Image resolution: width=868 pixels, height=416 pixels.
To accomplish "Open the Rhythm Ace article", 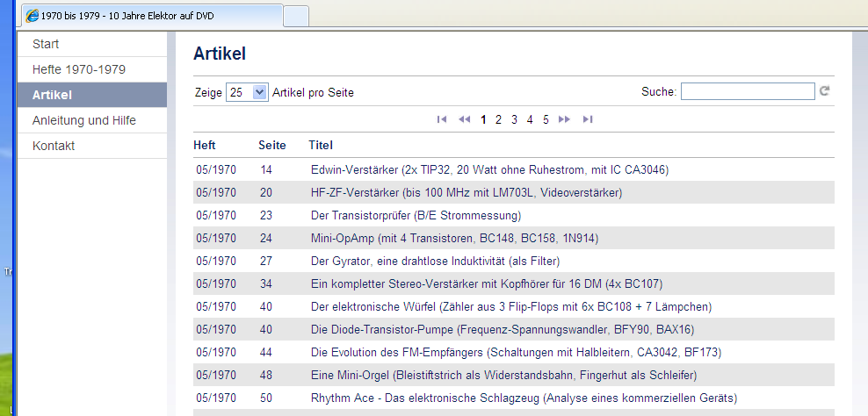I will (x=524, y=398).
